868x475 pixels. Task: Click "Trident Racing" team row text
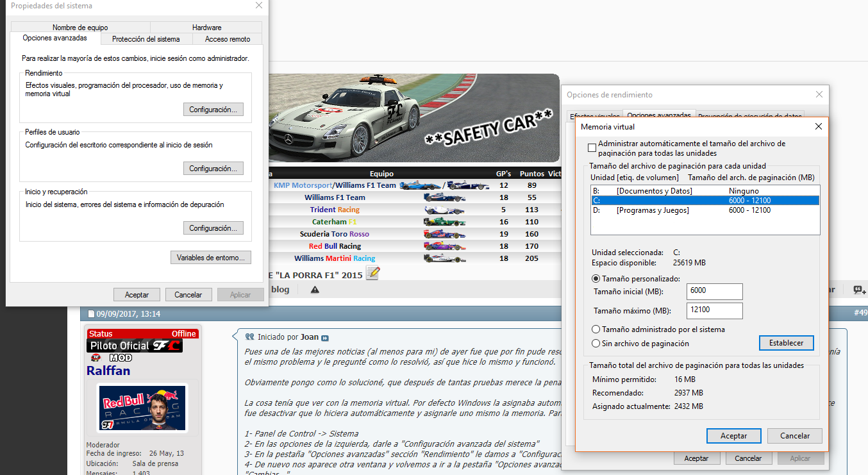tap(335, 210)
